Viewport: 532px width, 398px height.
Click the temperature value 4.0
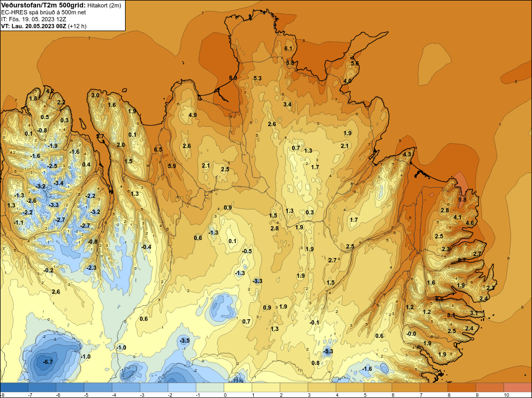[347, 81]
